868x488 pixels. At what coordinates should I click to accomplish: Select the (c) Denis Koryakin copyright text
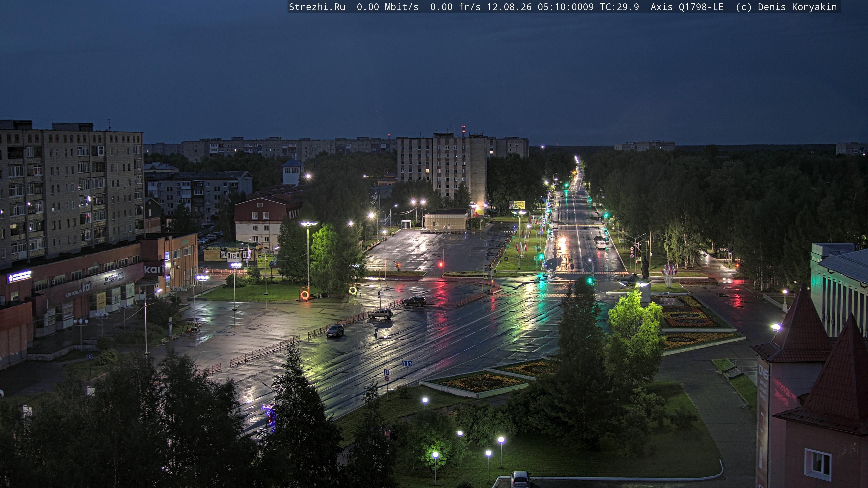[786, 7]
